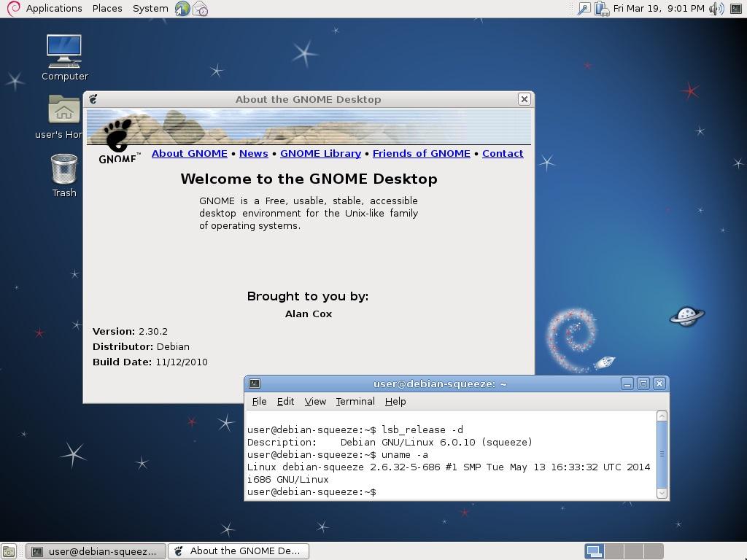Click the Linux debian-squeeze kernel output line

pos(449,467)
